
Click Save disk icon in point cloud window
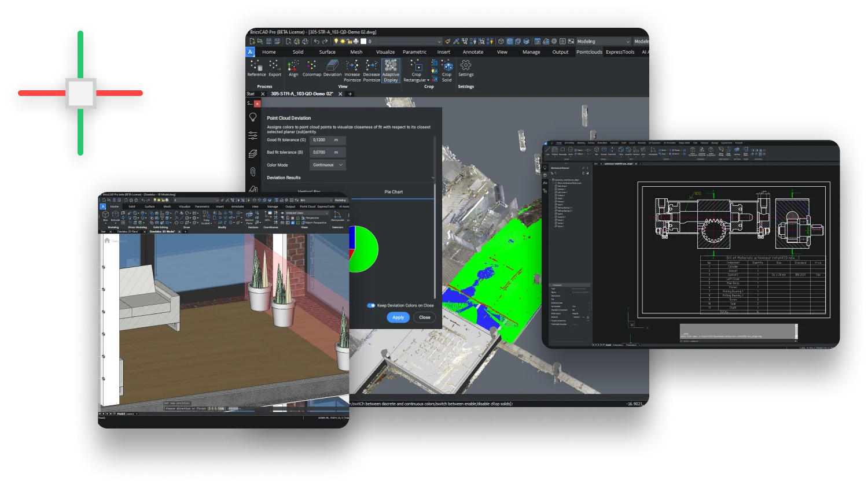[x=269, y=42]
